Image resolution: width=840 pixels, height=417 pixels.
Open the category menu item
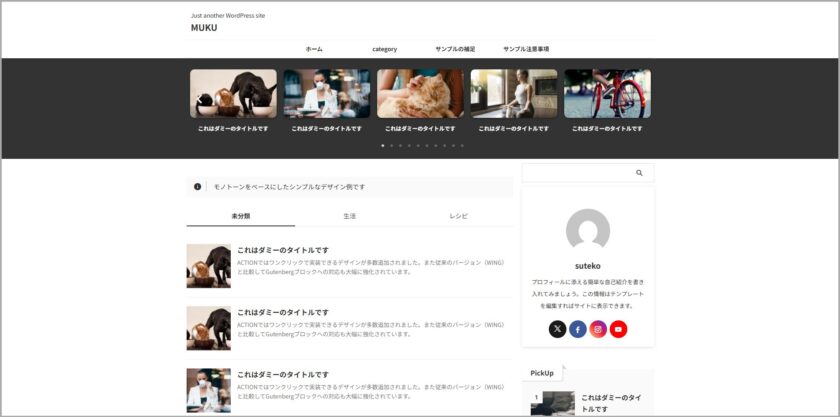pyautogui.click(x=385, y=49)
